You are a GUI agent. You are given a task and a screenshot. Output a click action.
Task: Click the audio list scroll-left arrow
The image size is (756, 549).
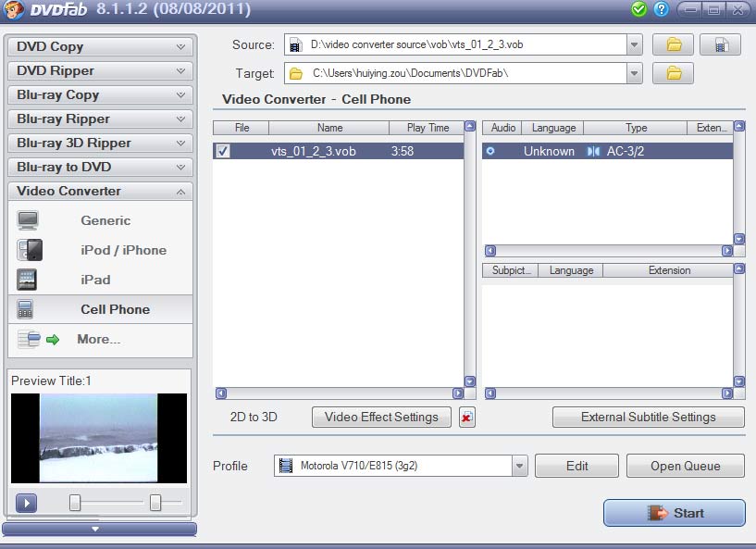coord(490,251)
